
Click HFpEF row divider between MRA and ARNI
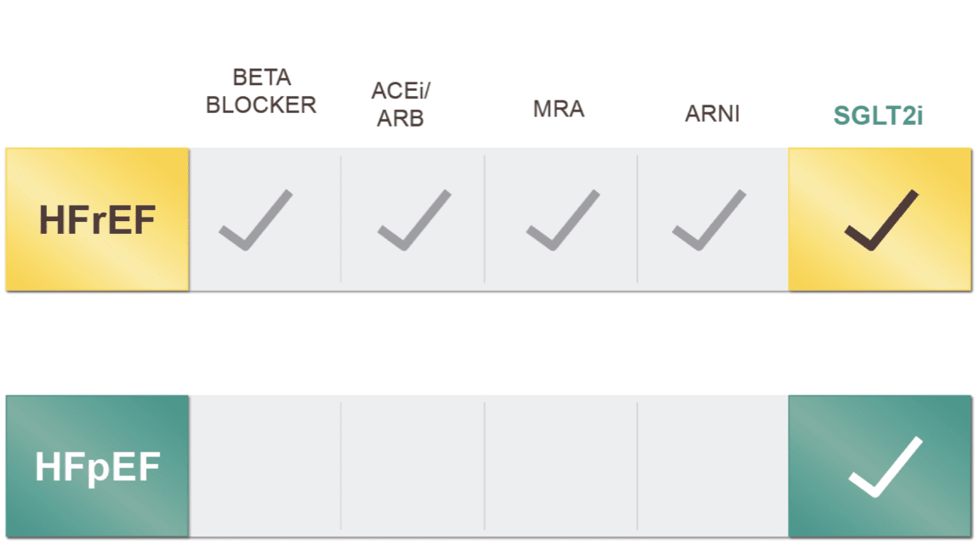point(637,466)
